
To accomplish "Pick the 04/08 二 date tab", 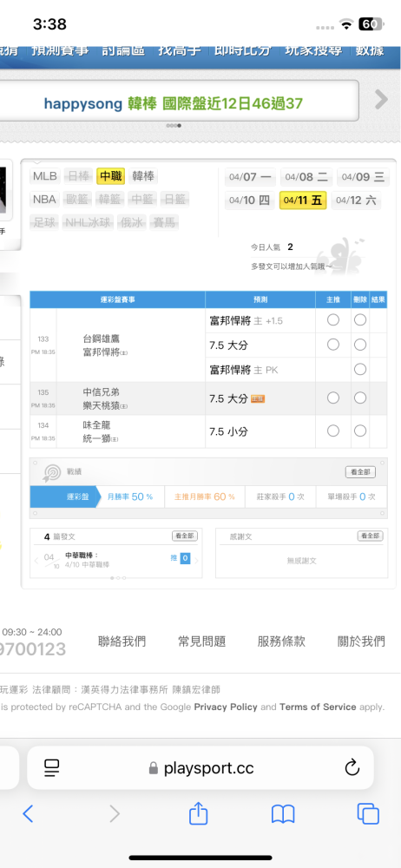I will (306, 177).
